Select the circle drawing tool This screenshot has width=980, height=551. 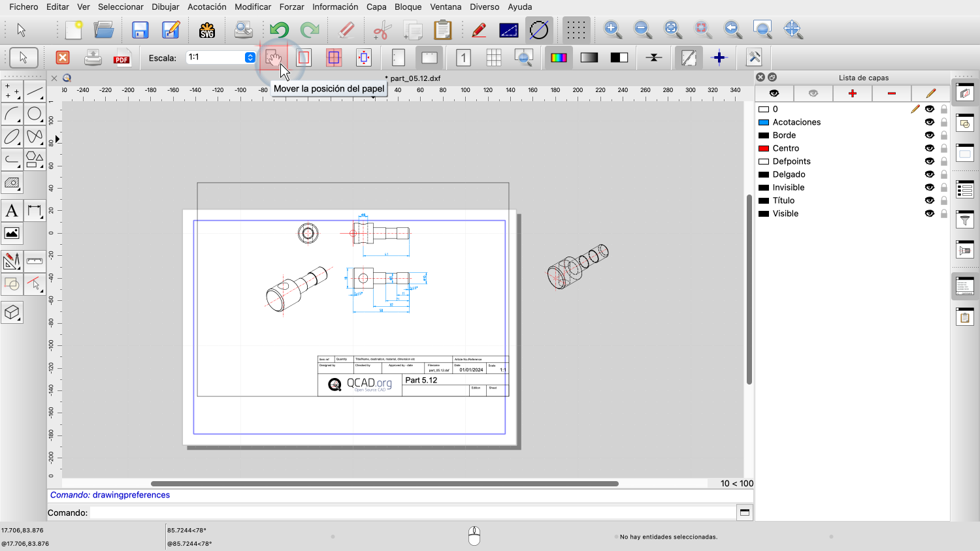(35, 114)
